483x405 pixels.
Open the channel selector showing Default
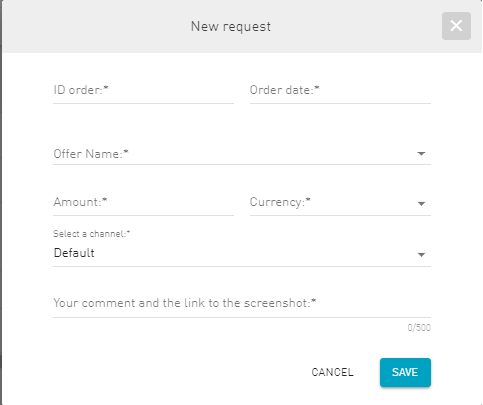click(x=242, y=253)
